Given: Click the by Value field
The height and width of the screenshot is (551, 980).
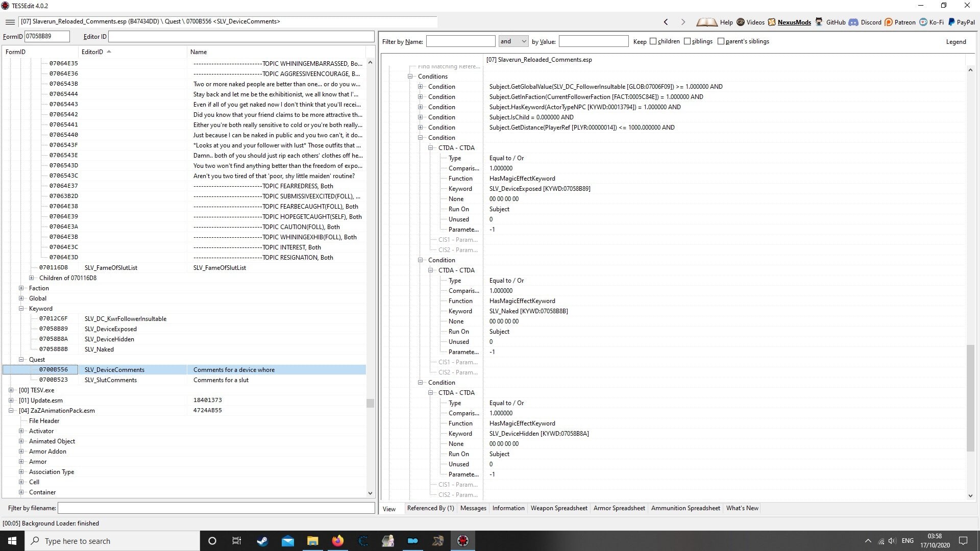Looking at the screenshot, I should coord(594,41).
